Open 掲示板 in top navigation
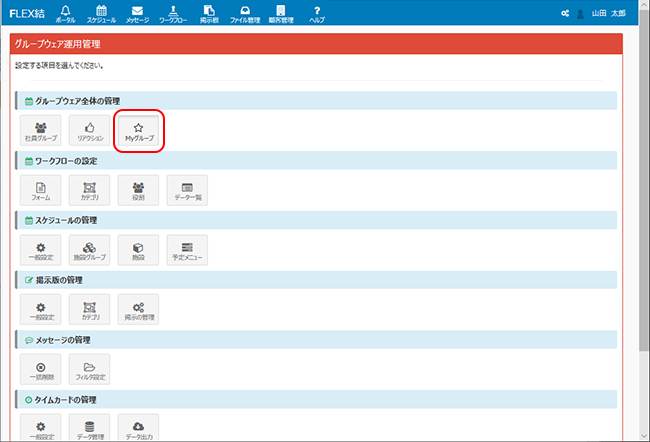Screen dimensions: 650x442 (209, 14)
